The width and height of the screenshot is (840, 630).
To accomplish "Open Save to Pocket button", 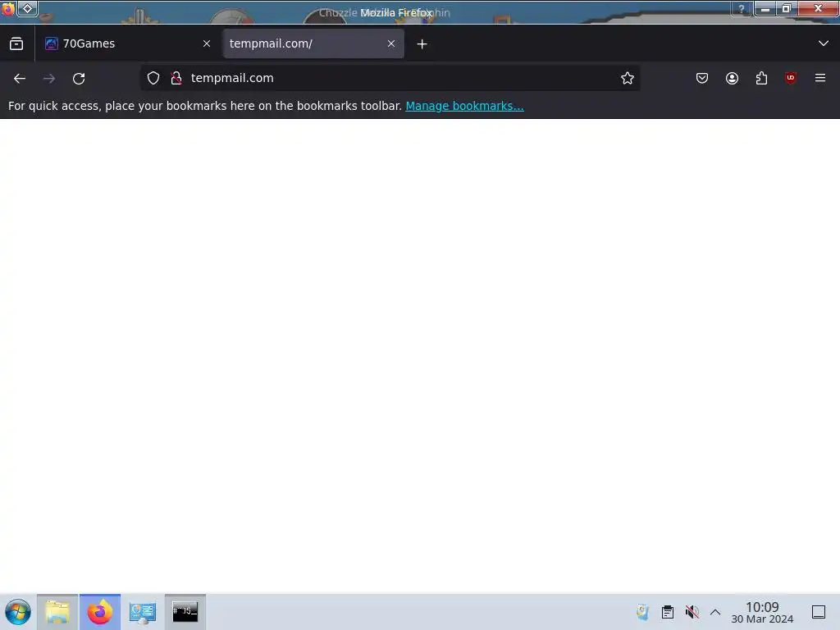I will (702, 78).
